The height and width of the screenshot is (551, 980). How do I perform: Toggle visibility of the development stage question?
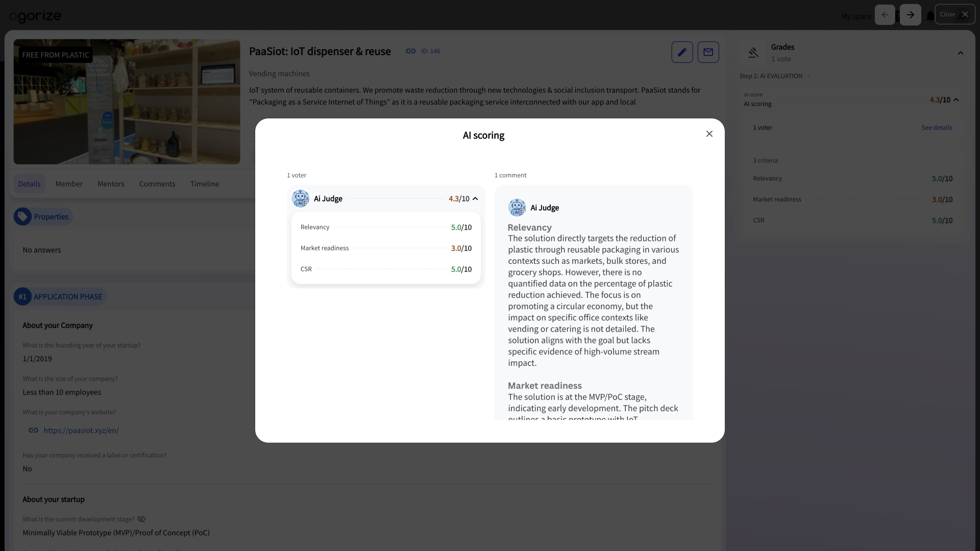click(141, 519)
